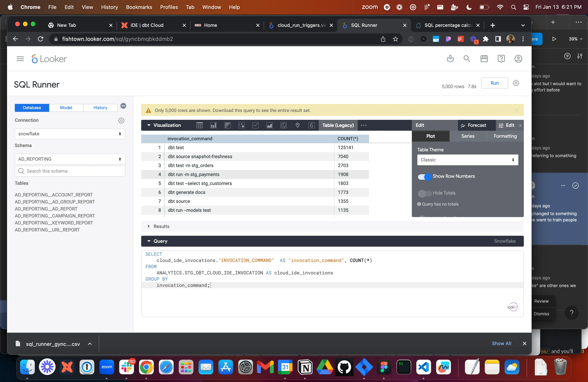Toggle Show Row Numbers switch

424,177
